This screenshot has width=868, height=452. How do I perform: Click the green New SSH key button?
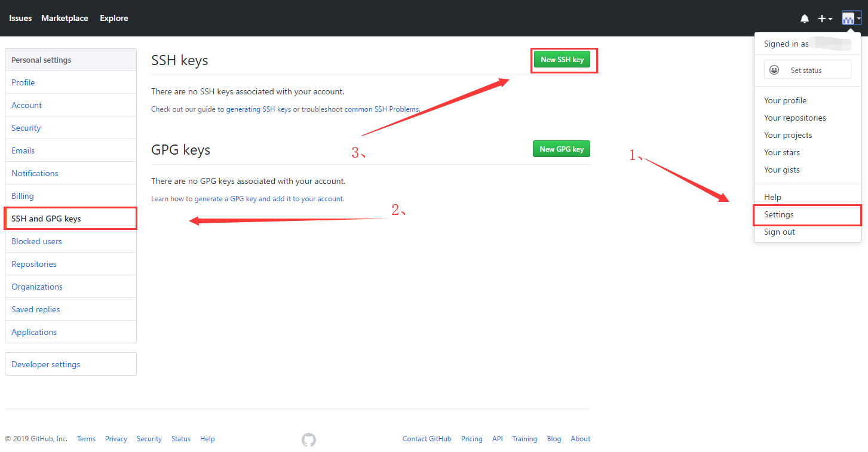(x=562, y=60)
